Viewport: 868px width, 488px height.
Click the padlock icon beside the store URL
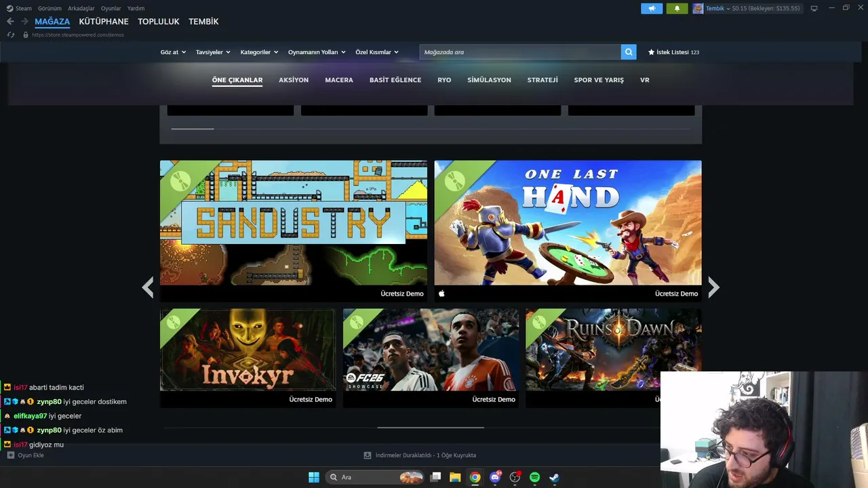(26, 35)
